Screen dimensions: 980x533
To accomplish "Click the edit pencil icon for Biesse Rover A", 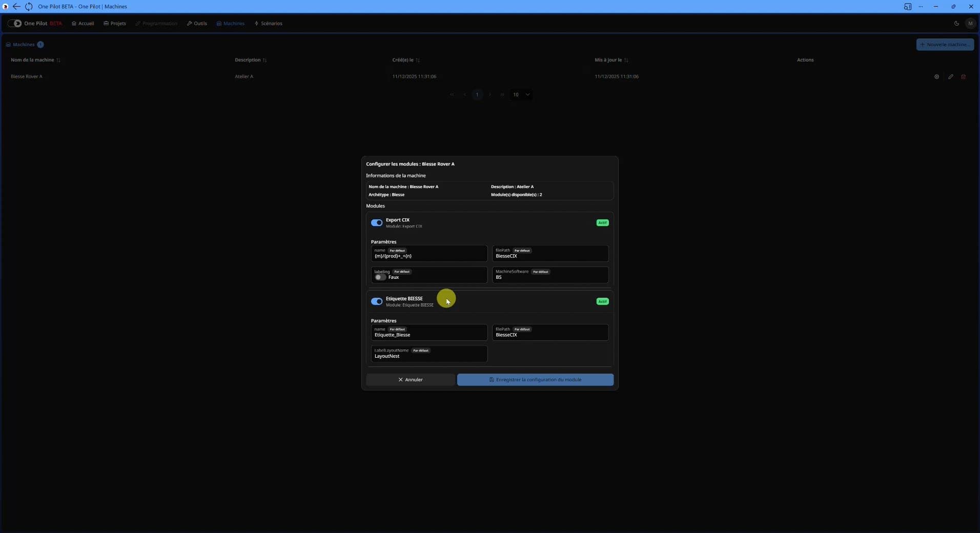I will [x=950, y=76].
